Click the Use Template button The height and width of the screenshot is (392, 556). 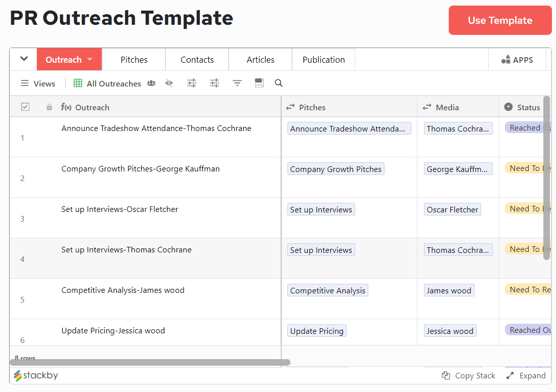500,20
